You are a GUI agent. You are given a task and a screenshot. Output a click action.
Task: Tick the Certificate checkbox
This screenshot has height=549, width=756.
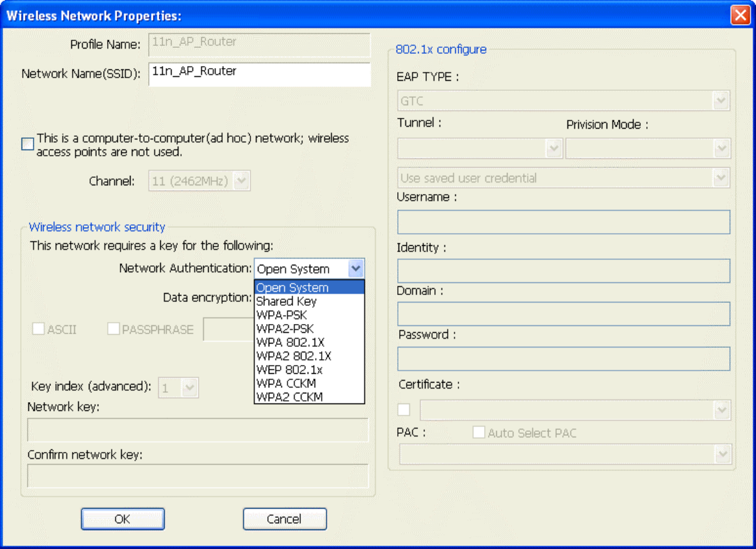pyautogui.click(x=404, y=410)
